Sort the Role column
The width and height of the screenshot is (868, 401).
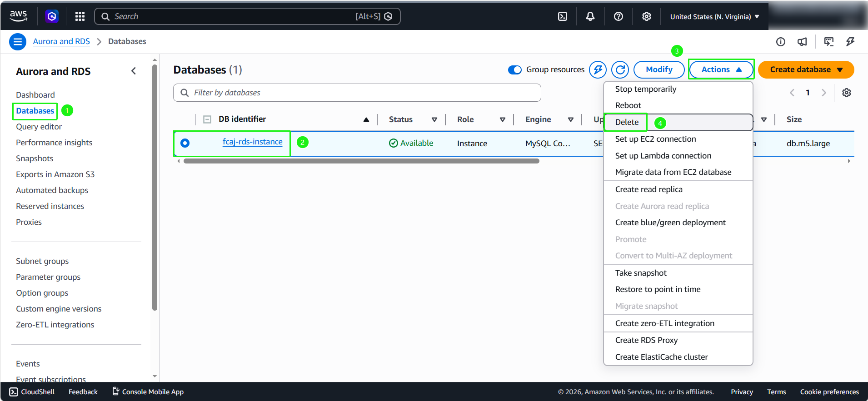(x=503, y=119)
